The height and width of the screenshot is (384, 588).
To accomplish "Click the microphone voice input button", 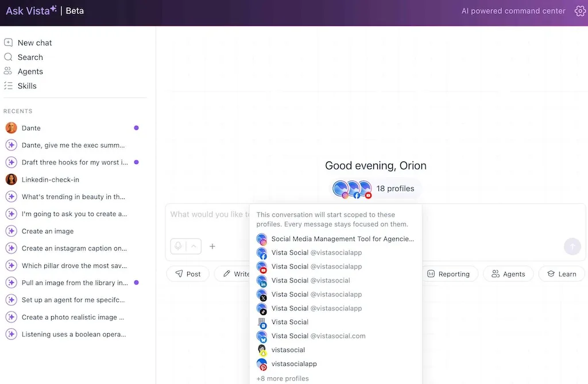I will point(178,246).
